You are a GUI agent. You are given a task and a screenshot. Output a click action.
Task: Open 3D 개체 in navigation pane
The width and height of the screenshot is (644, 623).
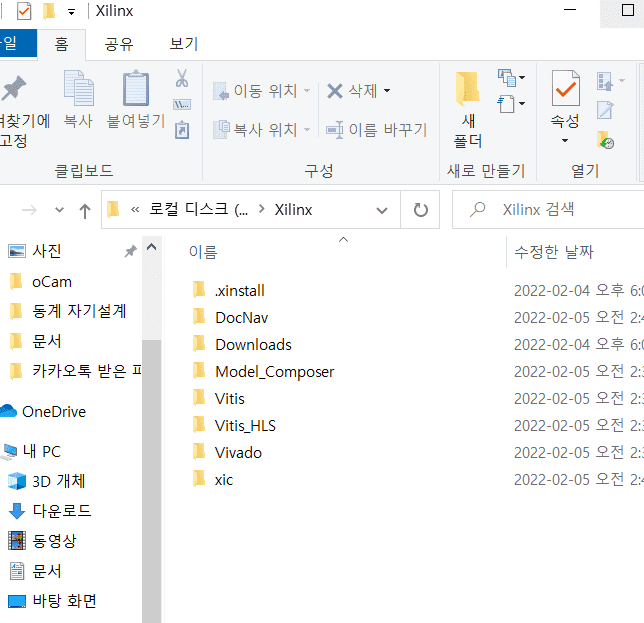tap(59, 481)
